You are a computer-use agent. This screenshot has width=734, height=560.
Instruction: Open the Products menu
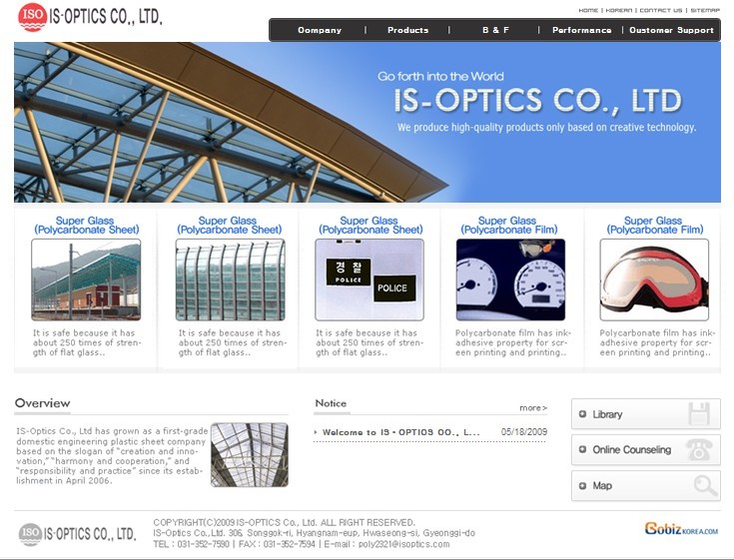click(x=407, y=30)
